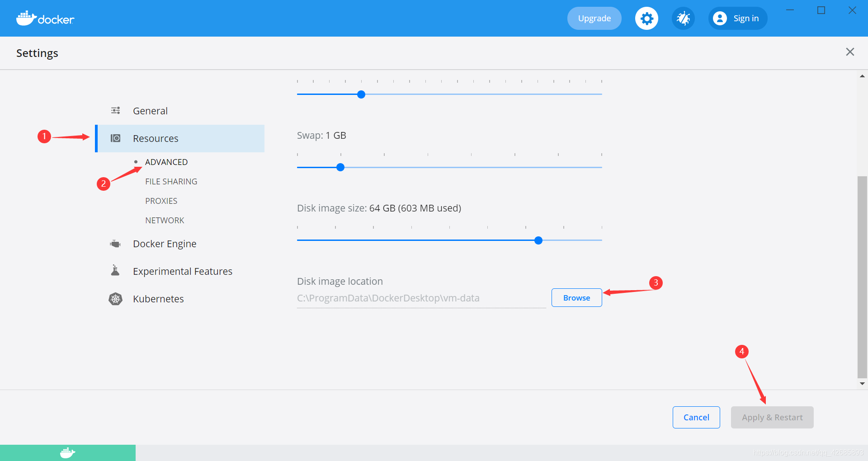Image resolution: width=868 pixels, height=461 pixels.
Task: Close the Docker Desktop window
Action: [852, 10]
